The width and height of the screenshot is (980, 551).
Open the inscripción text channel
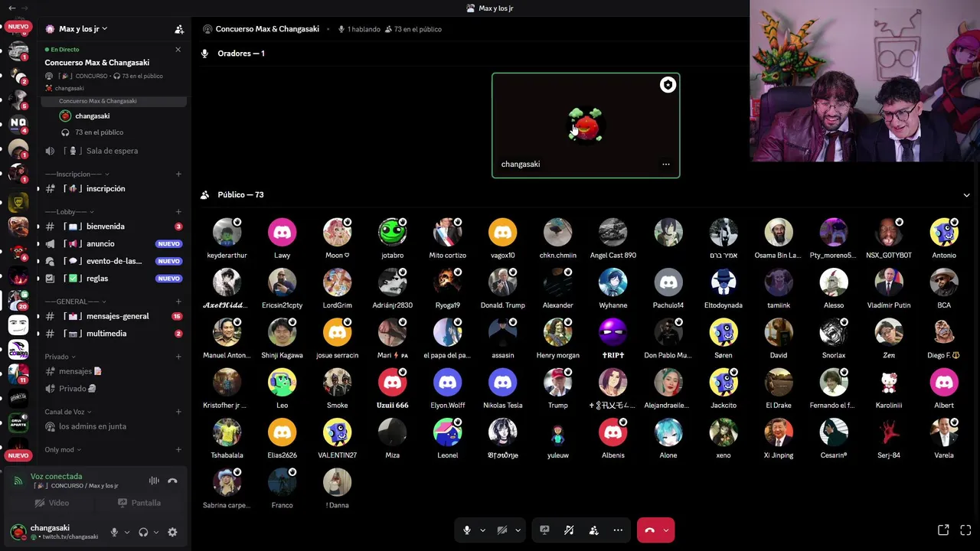(x=112, y=188)
